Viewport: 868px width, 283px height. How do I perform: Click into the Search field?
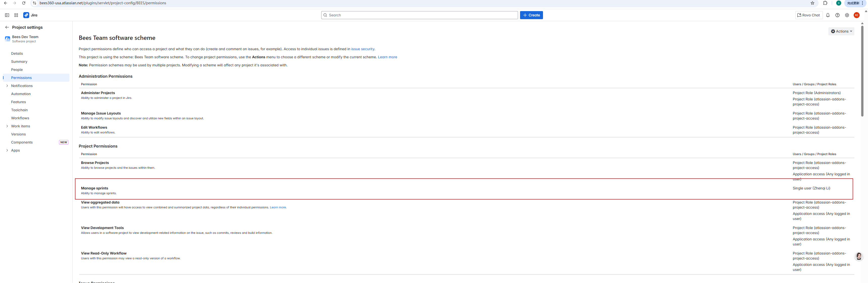pyautogui.click(x=419, y=15)
